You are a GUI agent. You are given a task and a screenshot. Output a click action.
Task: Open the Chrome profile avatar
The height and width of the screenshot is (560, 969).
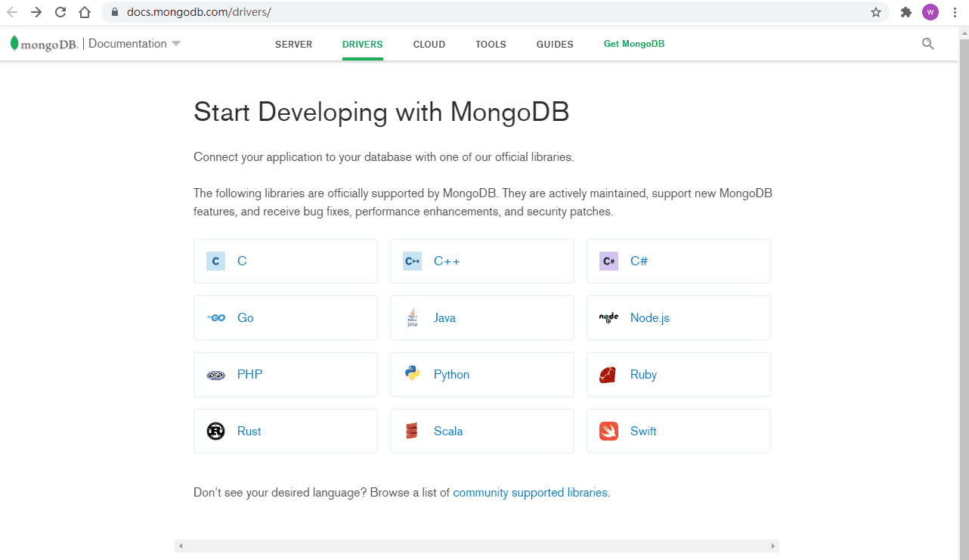930,12
